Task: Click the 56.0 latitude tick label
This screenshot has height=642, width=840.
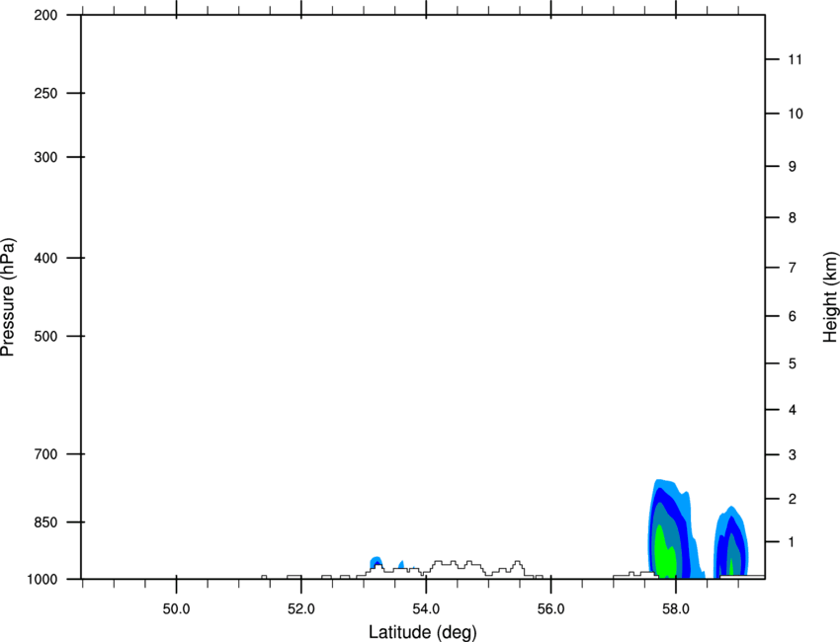Action: click(x=550, y=609)
